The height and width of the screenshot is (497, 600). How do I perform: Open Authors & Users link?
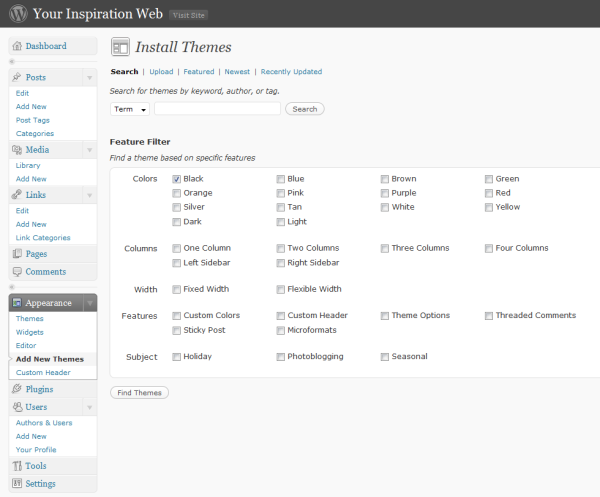pos(44,423)
